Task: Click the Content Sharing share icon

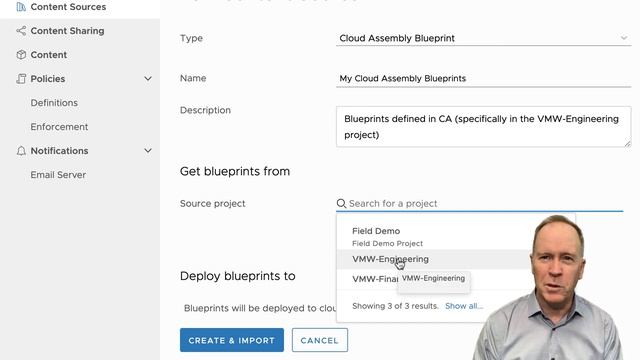Action: coord(21,31)
